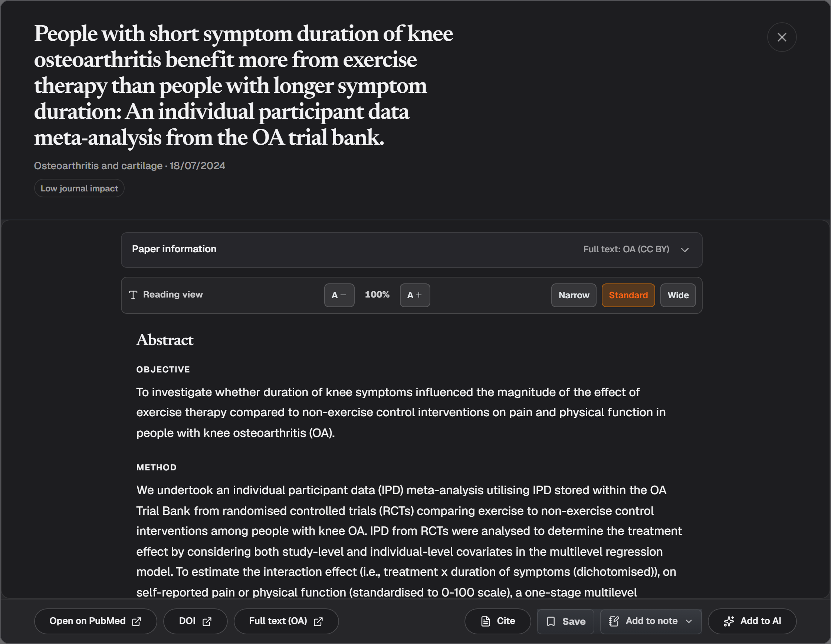Select the Standard reading width

point(628,295)
